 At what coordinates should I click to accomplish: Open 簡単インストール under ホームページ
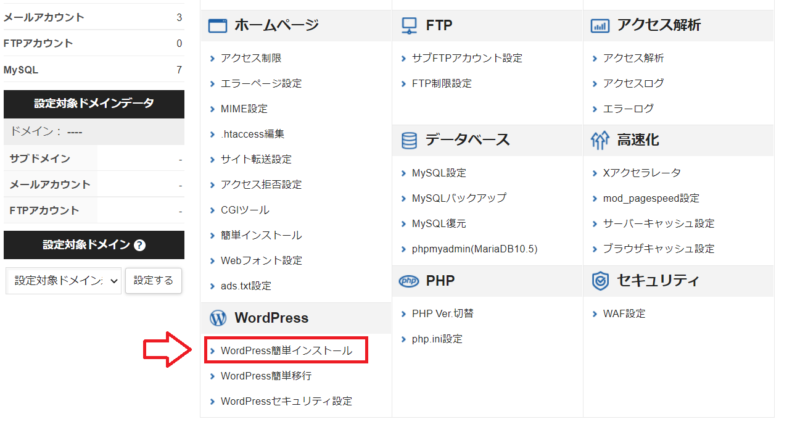[x=261, y=236]
